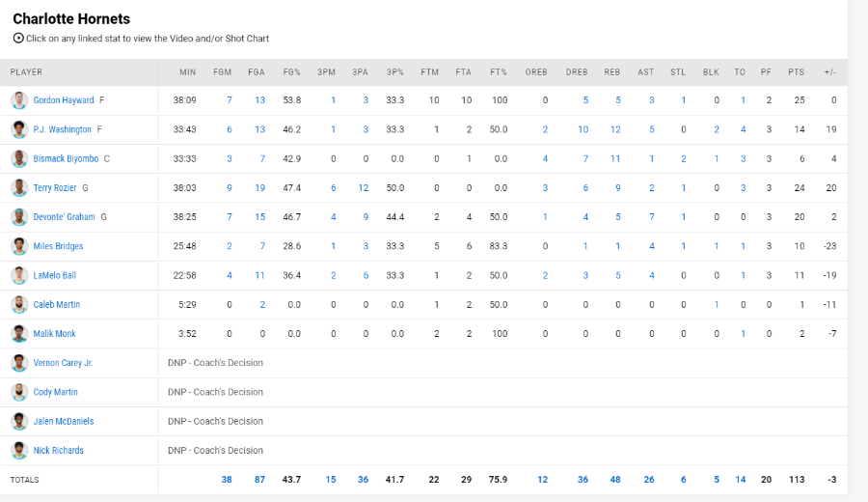View team total 38 field goals made
868x502 pixels.
(227, 480)
